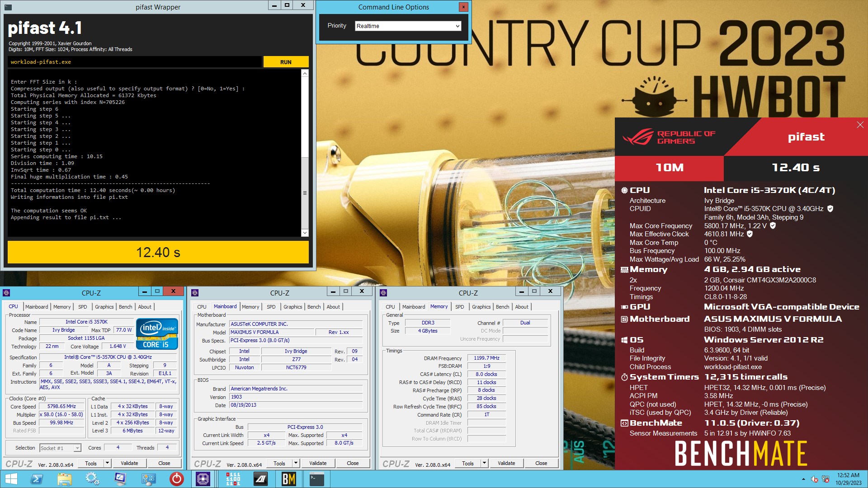Open Bench tab in left CPU-Z window
This screenshot has height=488, width=868.
125,307
